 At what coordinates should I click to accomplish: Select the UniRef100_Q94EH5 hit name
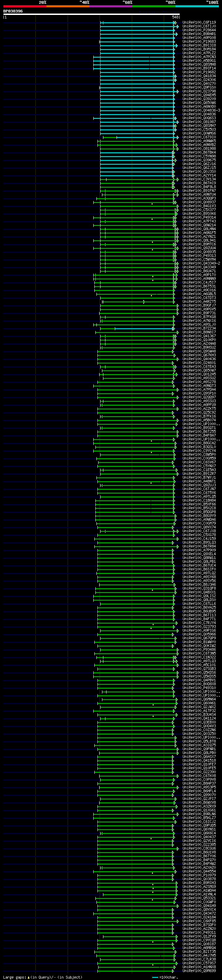(199, 95)
